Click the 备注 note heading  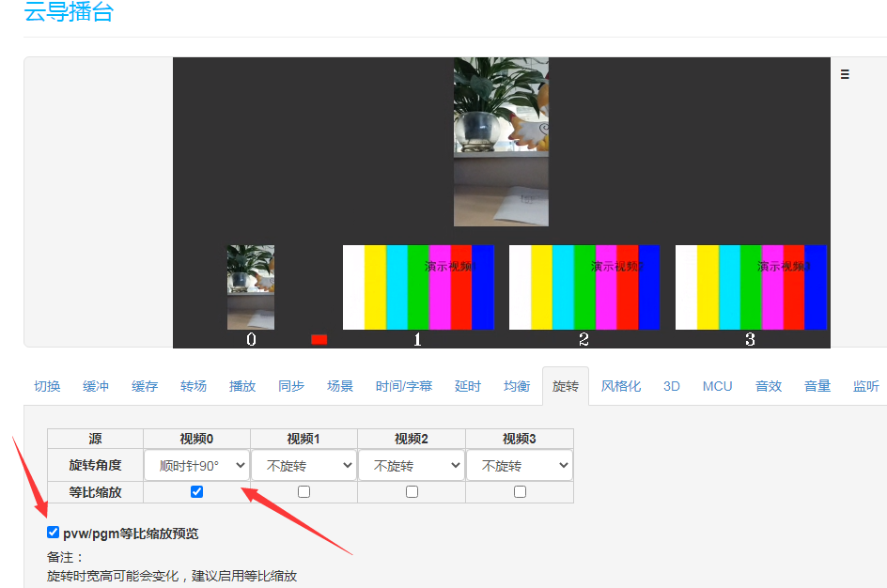pyautogui.click(x=65, y=557)
